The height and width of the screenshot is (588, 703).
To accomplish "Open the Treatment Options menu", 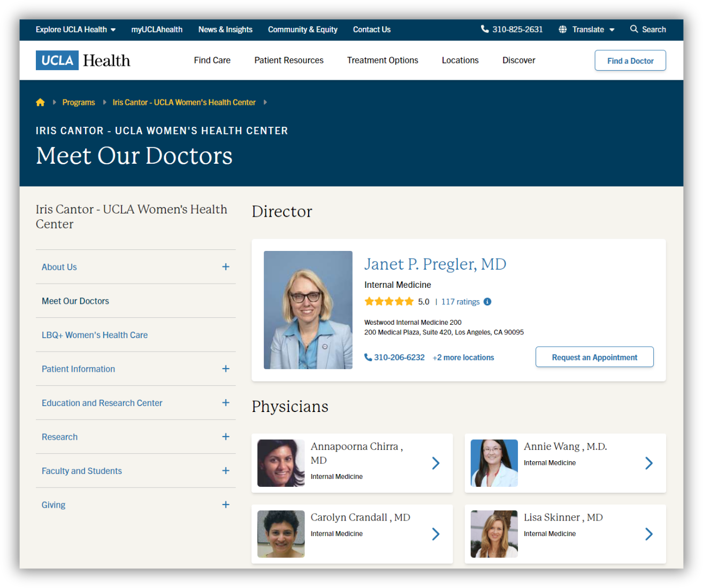I will point(383,60).
